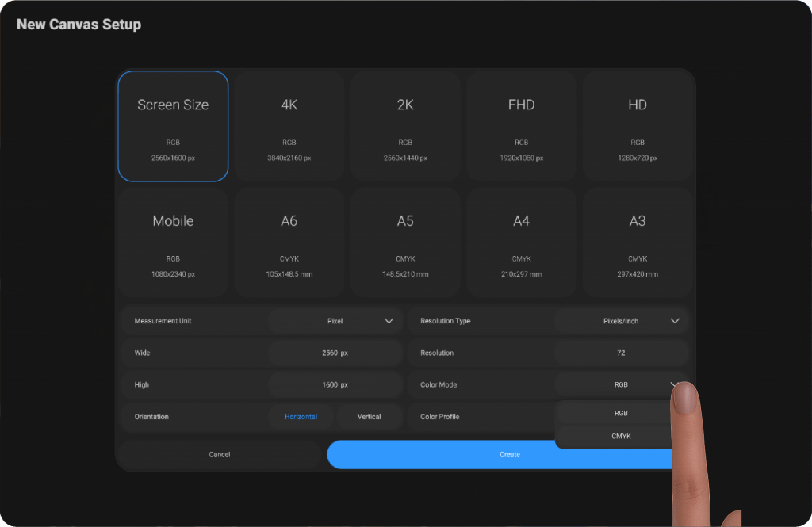Image resolution: width=812 pixels, height=527 pixels.
Task: Open the Measurement Unit dropdown
Action: [x=335, y=321]
